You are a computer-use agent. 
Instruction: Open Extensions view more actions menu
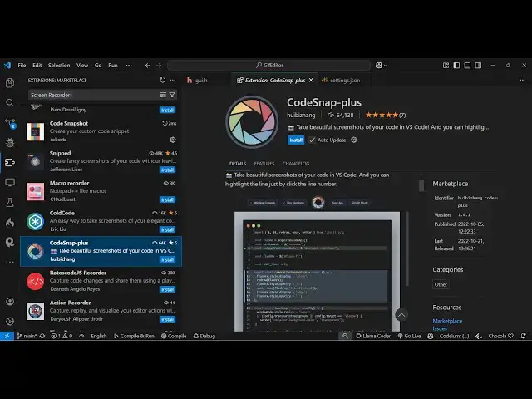[x=173, y=80]
